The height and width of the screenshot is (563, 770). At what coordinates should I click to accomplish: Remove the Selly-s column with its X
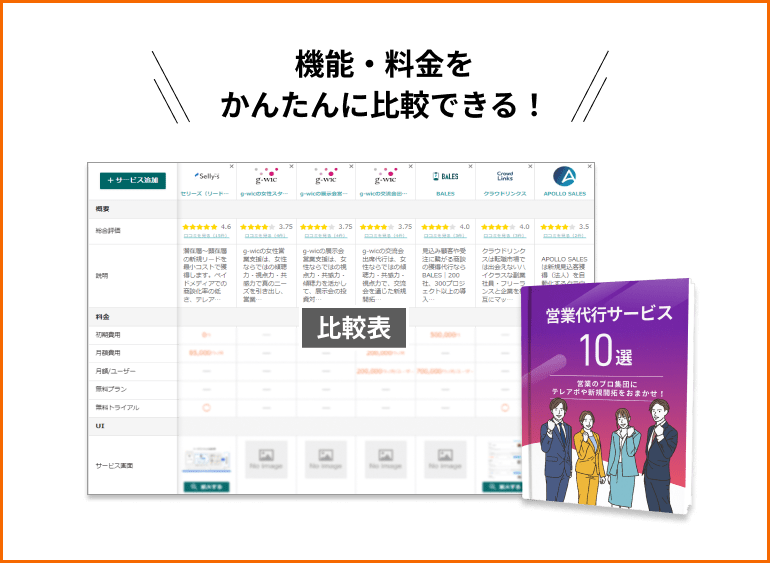233,166
